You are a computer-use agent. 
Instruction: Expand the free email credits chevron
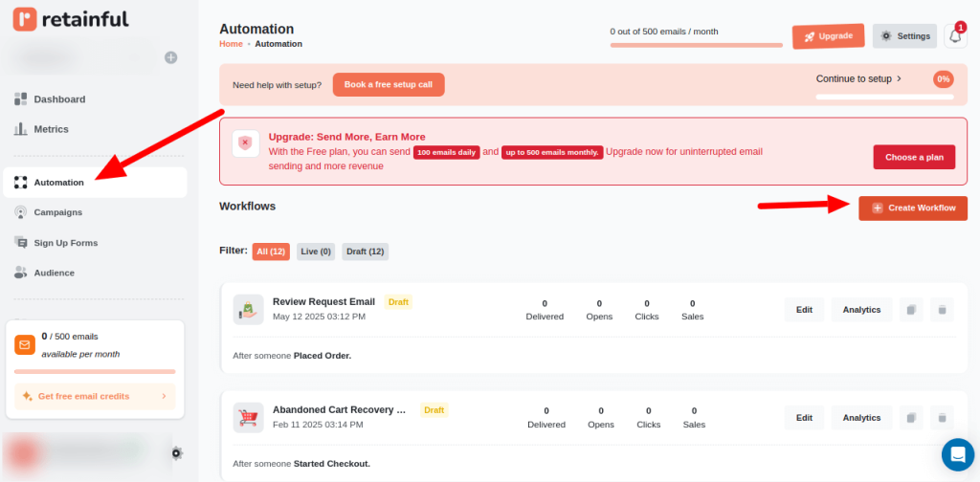(x=164, y=396)
